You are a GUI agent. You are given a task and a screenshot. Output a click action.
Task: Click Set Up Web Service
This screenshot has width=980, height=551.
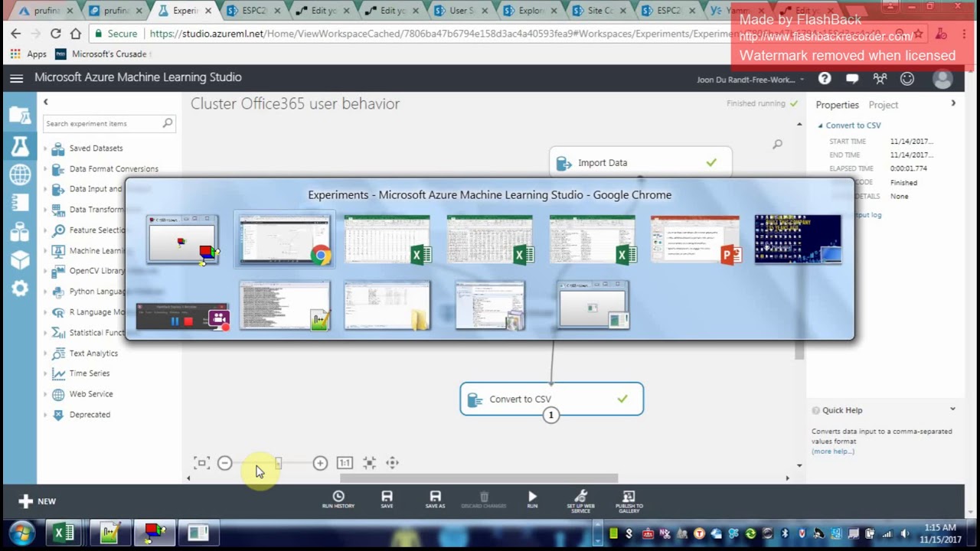click(x=580, y=501)
